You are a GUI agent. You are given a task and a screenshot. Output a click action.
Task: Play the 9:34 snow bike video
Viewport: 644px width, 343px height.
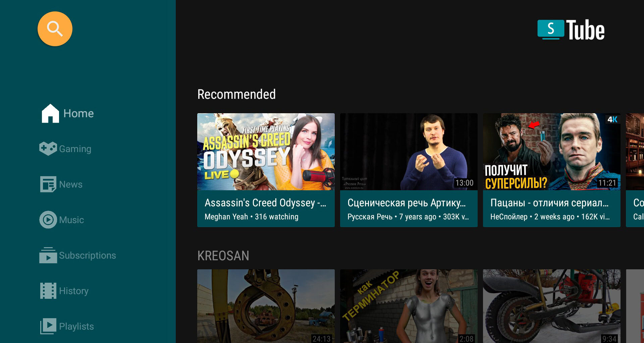551,306
